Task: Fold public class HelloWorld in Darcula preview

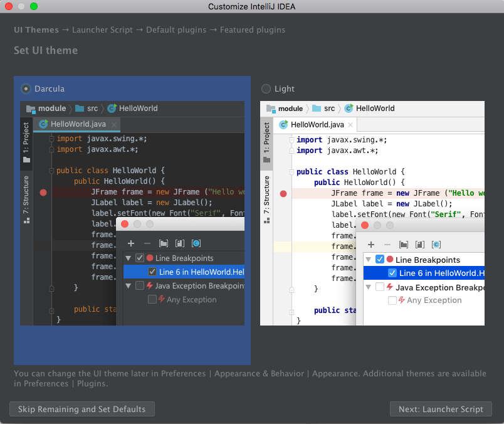Action: tap(51, 171)
